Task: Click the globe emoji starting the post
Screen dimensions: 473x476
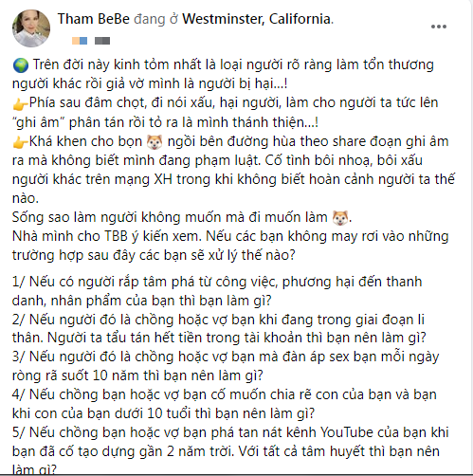Action: point(21,65)
